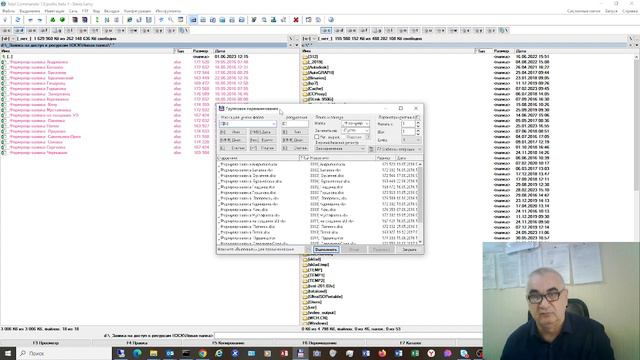Open the Выделение menu
Image resolution: width=640 pixels, height=360 pixels.
tap(30, 11)
